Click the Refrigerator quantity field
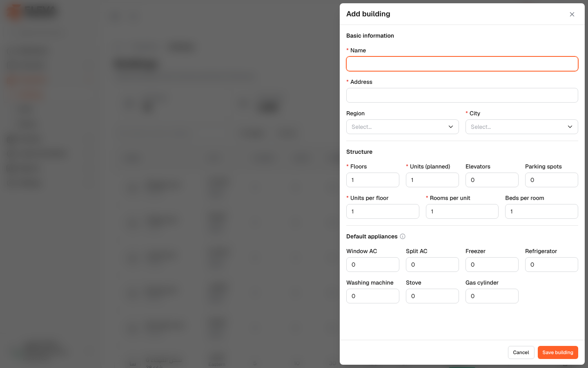The image size is (588, 368). (x=552, y=265)
